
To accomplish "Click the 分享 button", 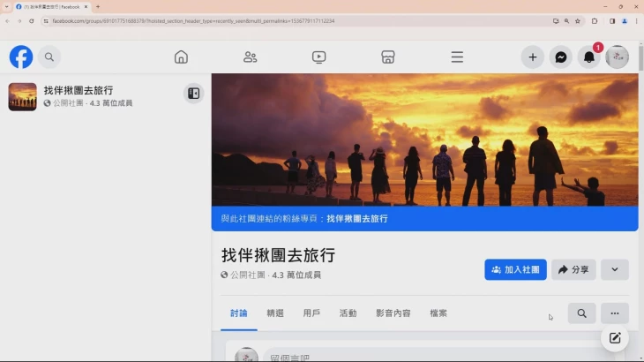I will (573, 269).
